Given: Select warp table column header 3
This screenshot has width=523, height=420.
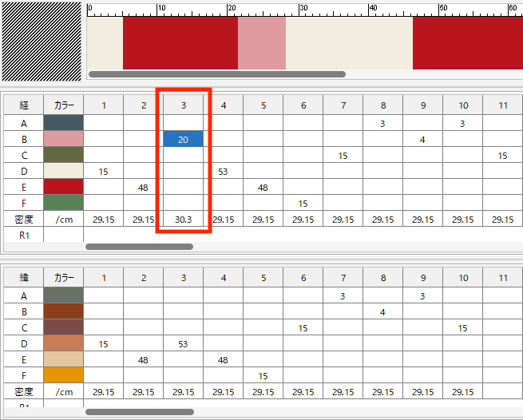Looking at the screenshot, I should [183, 105].
